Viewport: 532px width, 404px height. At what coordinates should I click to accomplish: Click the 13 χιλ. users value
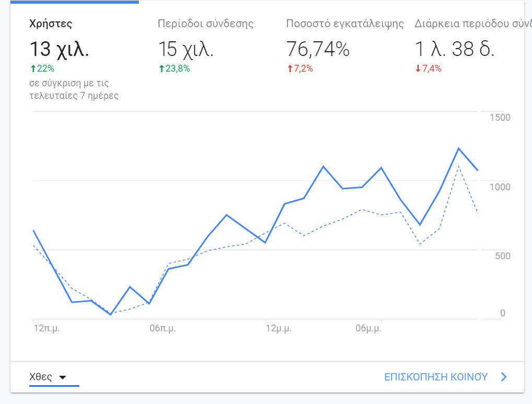[x=59, y=50]
